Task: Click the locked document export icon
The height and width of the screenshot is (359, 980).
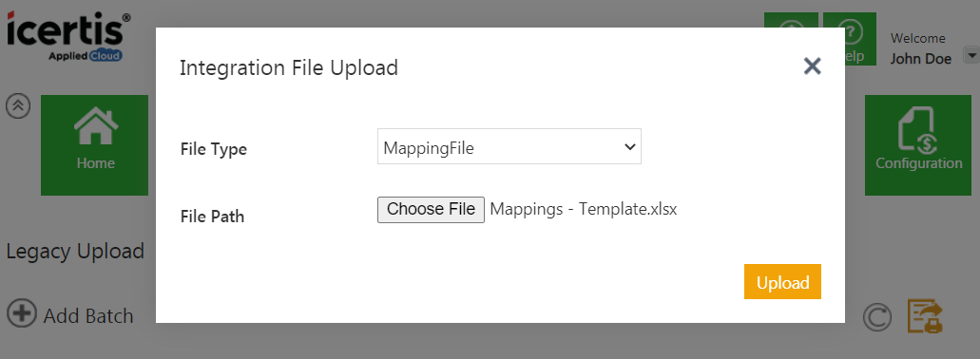Action: tap(925, 315)
